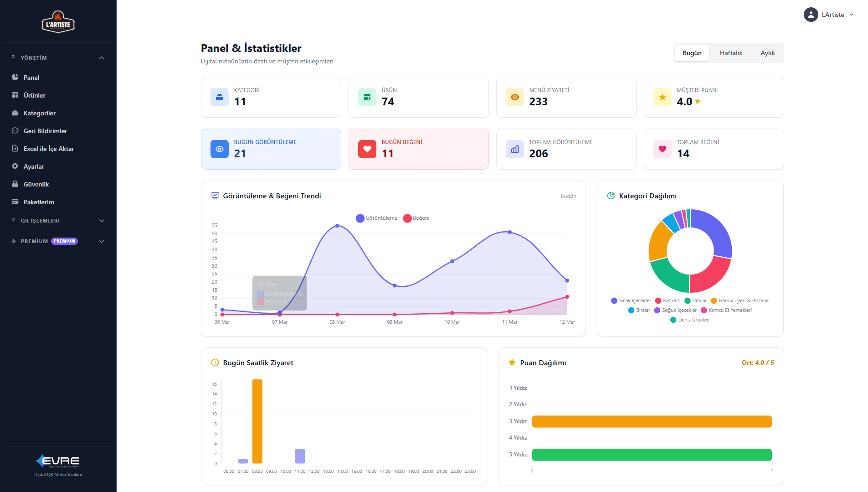
Task: Click the purple PREMIUM badge
Action: point(64,241)
